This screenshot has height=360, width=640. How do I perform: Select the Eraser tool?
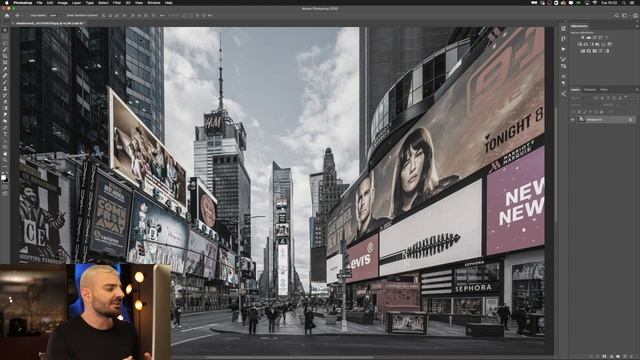(5, 102)
